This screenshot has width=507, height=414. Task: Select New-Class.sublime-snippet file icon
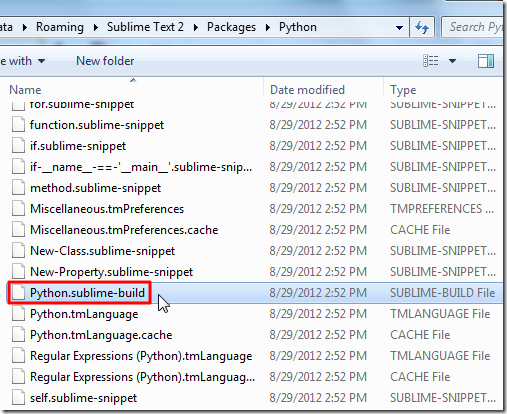point(18,251)
